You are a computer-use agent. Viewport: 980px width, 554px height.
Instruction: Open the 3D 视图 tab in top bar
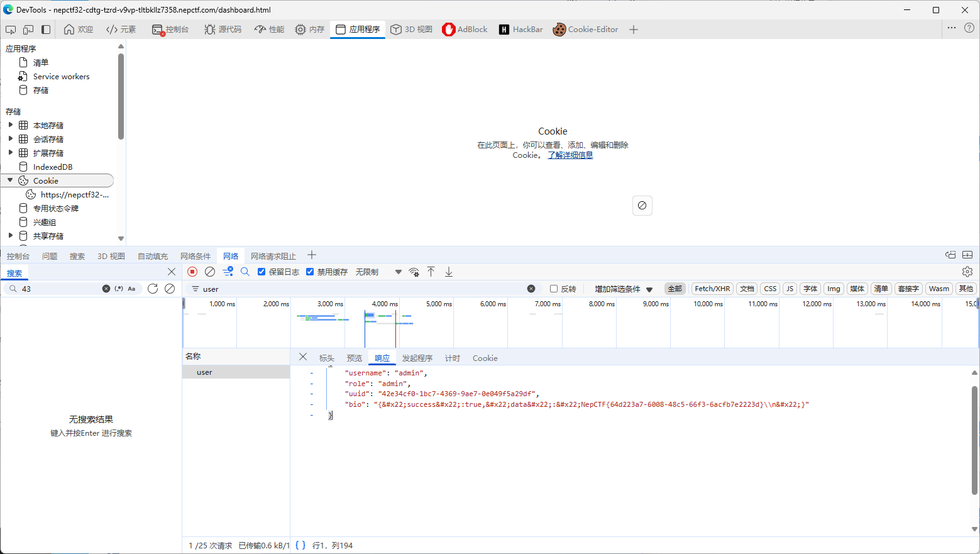(x=411, y=30)
